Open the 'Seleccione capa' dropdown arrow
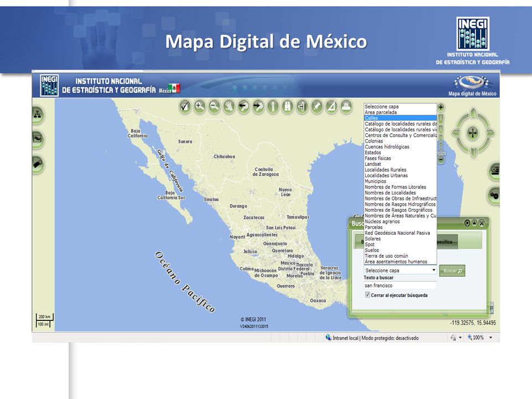532x399 pixels. click(x=433, y=270)
